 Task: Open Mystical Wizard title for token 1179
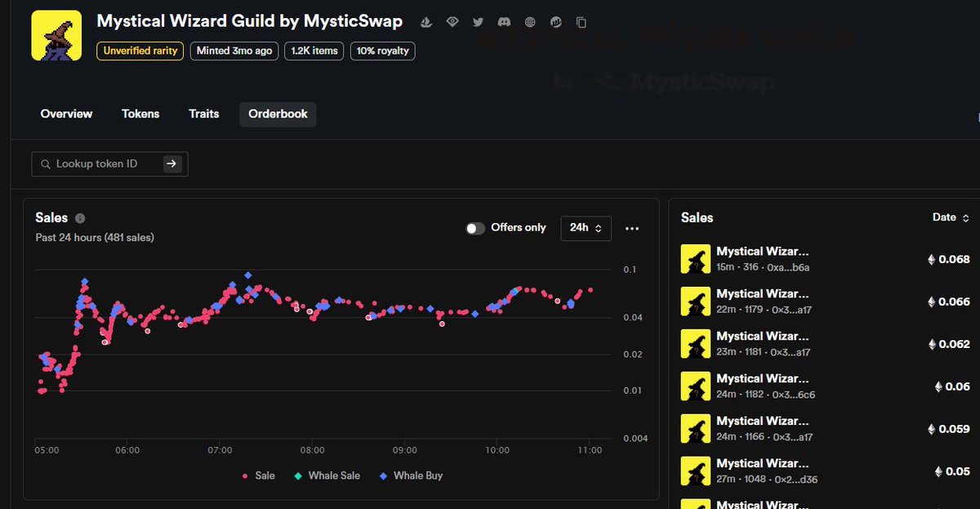click(763, 294)
